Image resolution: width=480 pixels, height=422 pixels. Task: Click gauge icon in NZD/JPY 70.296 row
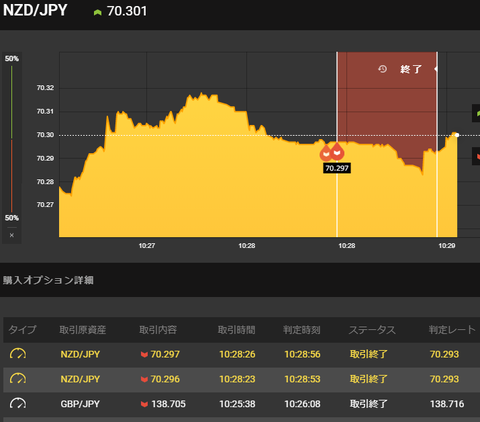pyautogui.click(x=18, y=379)
